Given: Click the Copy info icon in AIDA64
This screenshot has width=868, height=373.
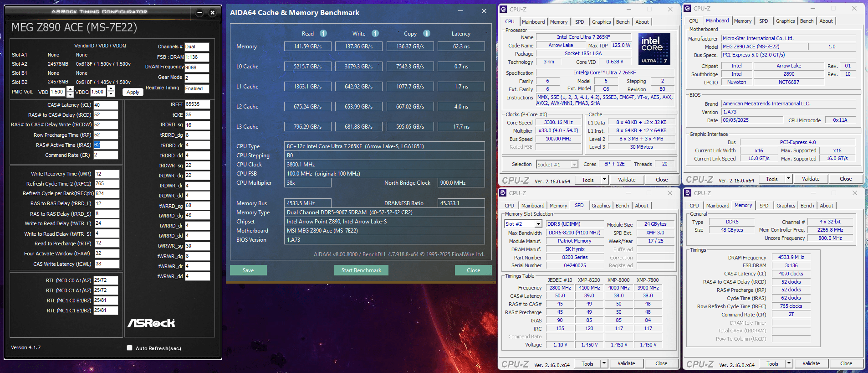Looking at the screenshot, I should [x=426, y=33].
